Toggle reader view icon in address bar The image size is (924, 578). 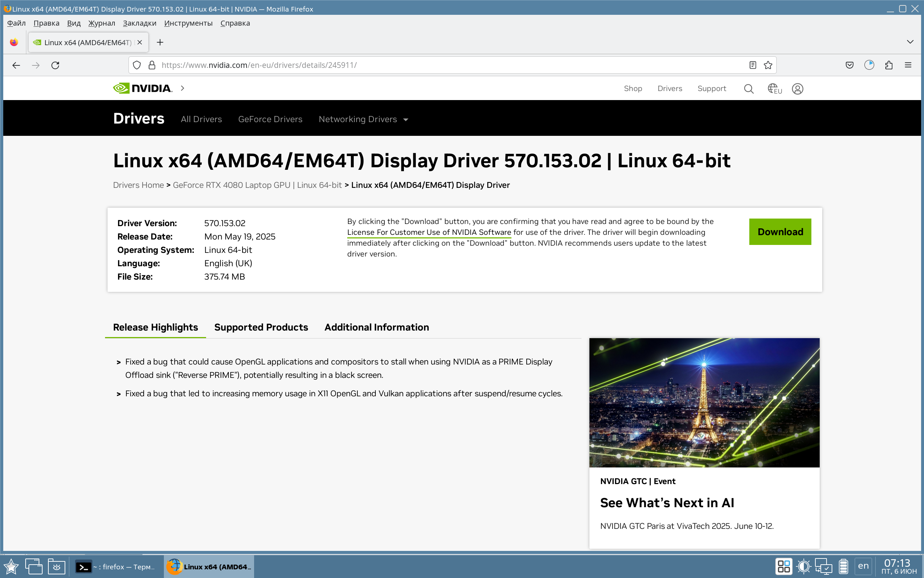click(753, 65)
